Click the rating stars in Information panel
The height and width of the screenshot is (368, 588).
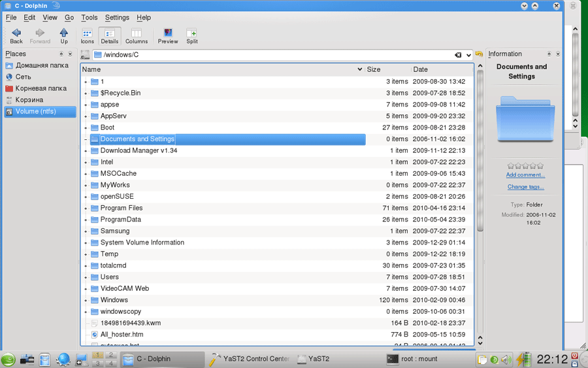coord(525,166)
